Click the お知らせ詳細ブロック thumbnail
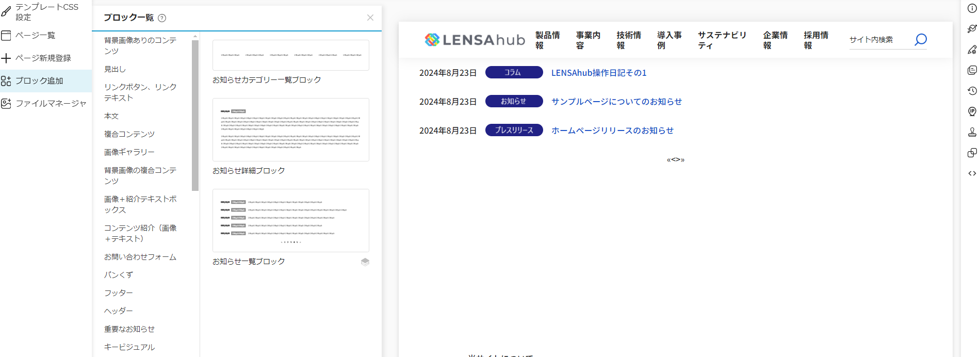Image resolution: width=980 pixels, height=357 pixels. [x=291, y=129]
